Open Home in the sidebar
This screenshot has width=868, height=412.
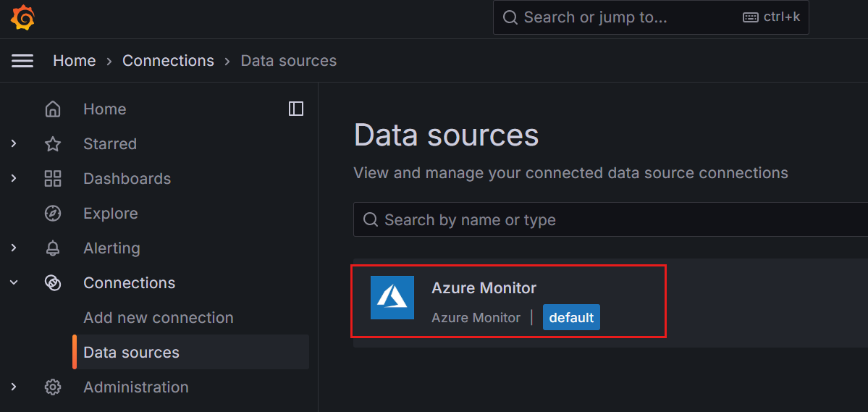tap(105, 109)
